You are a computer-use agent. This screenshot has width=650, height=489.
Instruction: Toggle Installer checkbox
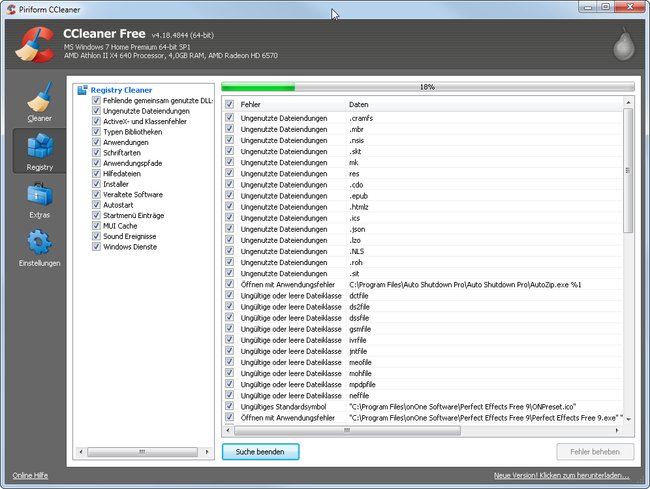[x=96, y=184]
